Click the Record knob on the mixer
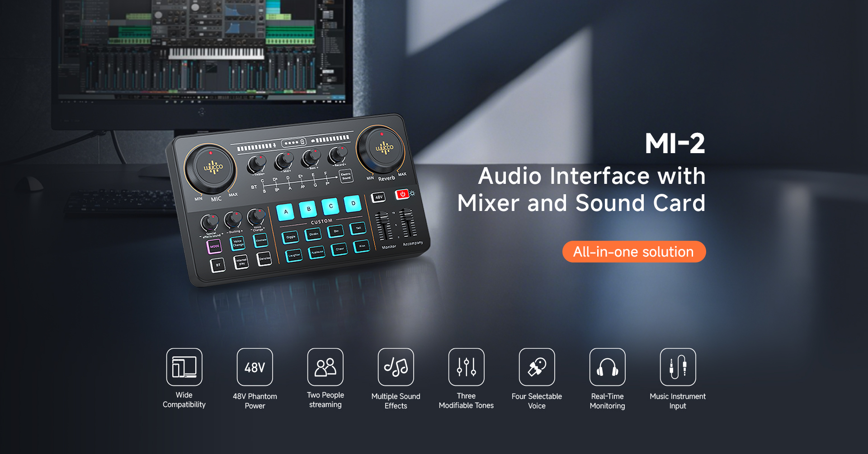Screen dimensions: 868x454 pyautogui.click(x=338, y=154)
